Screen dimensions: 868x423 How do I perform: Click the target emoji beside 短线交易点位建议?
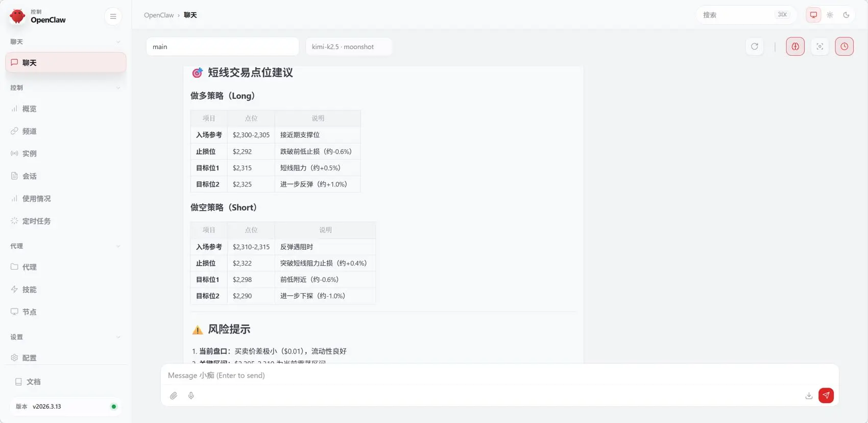(197, 73)
